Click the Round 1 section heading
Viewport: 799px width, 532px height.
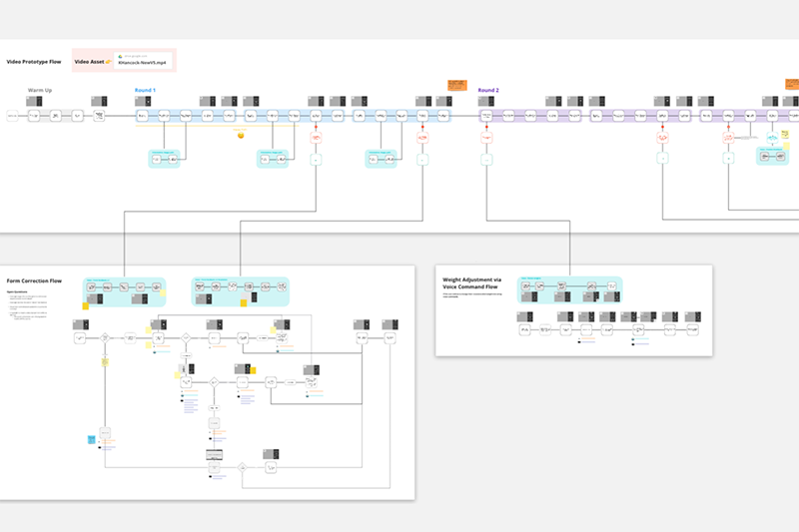(x=147, y=90)
